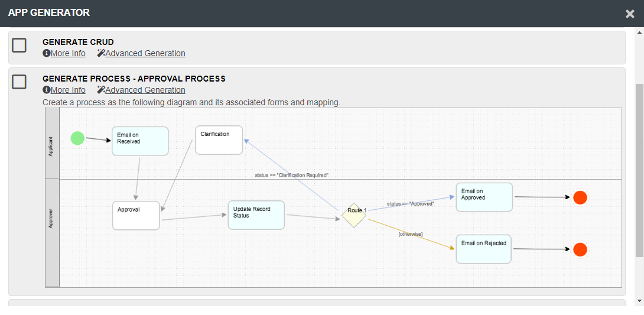Check the Generate Process Approval checkbox
The height and width of the screenshot is (315, 644).
[x=19, y=82]
